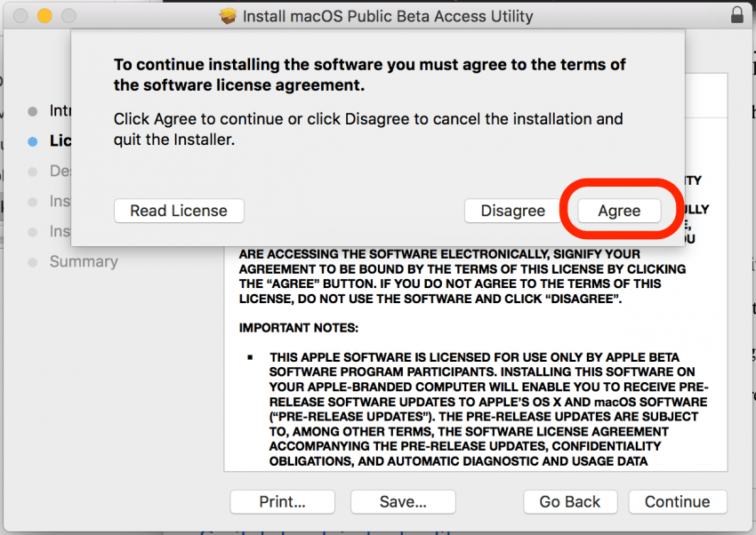Click the lock icon in the top-right corner

(736, 14)
